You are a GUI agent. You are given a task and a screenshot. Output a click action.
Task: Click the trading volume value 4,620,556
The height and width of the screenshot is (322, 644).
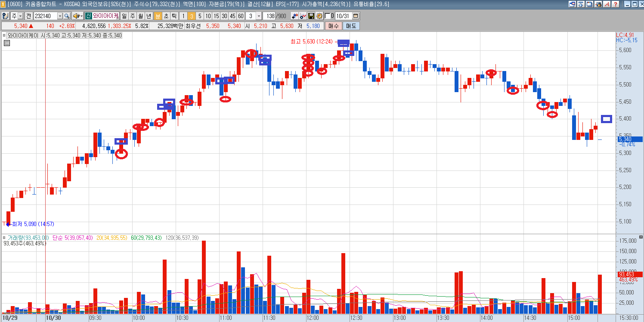tap(94, 26)
